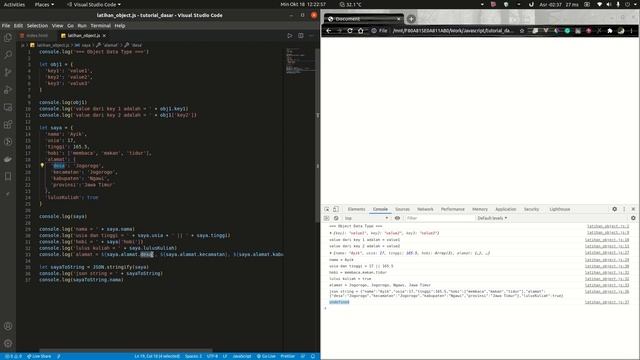Open the DevTools customize menu dots
640x360 pixels.
tap(624, 209)
